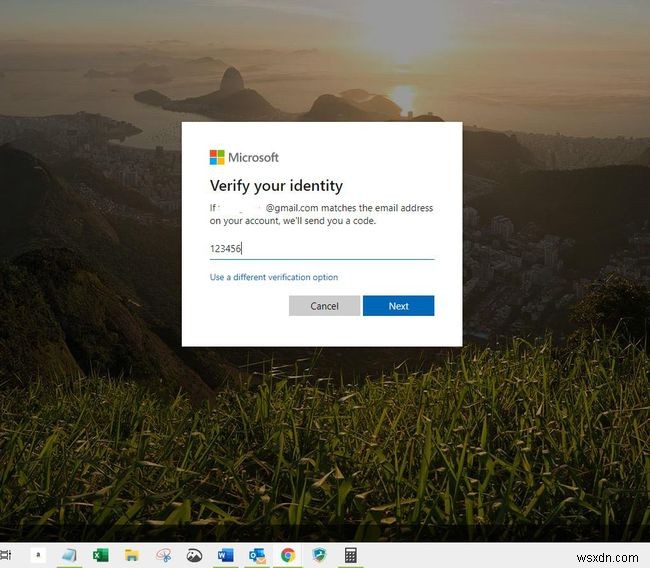The image size is (650, 568).
Task: Click the '@gmail.com matches the email address' text
Action: point(349,208)
